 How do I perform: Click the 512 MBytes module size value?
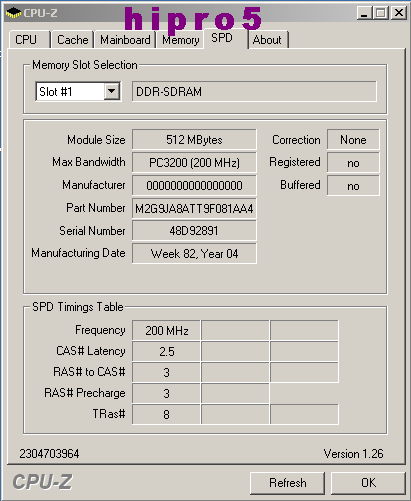click(194, 139)
